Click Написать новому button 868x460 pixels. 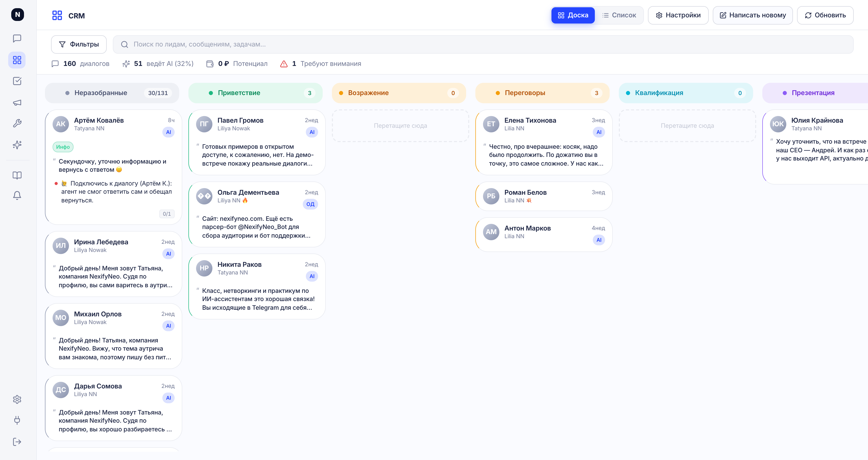point(752,15)
